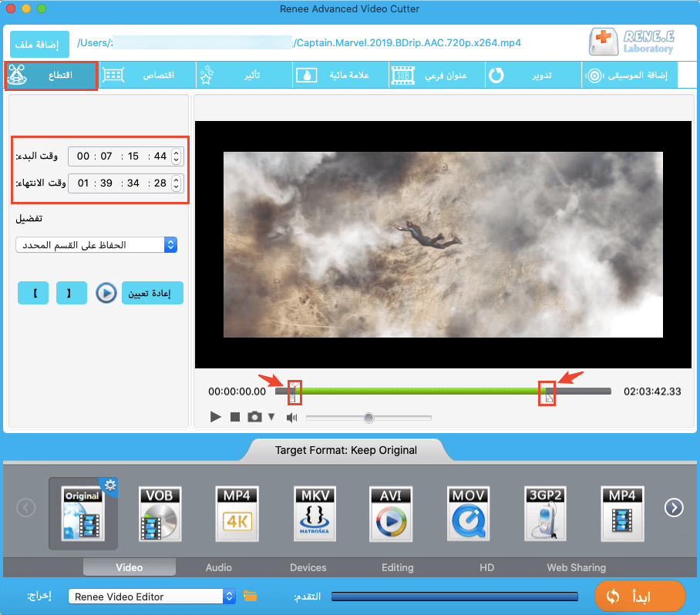Click the progress bar

pos(455,597)
